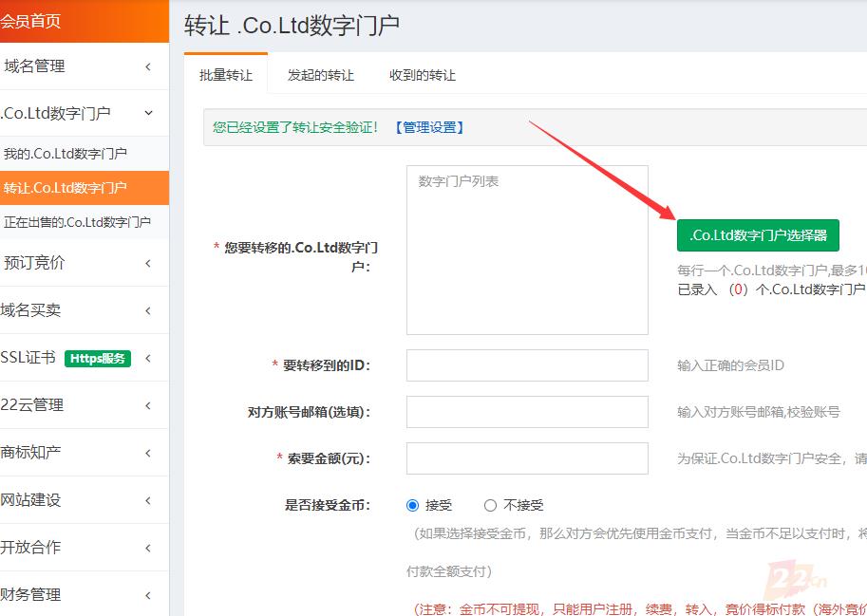
Task: Switch to the 发起的转让 tab
Action: tap(320, 75)
